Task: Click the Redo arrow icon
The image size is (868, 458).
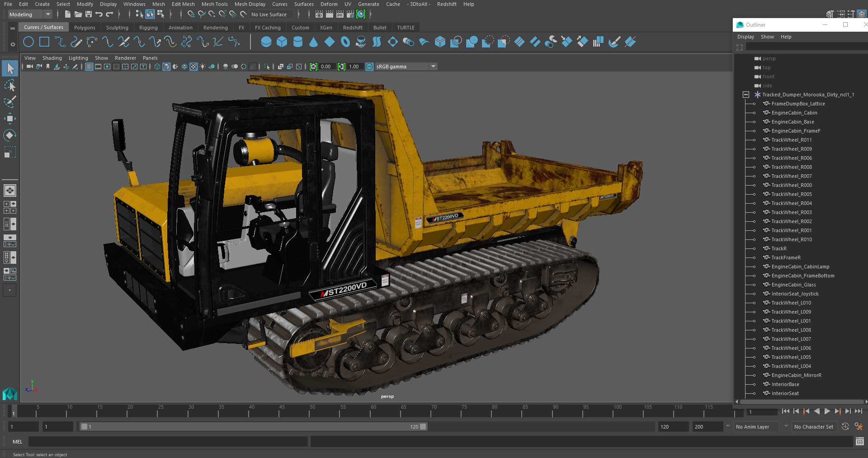Action: (109, 14)
